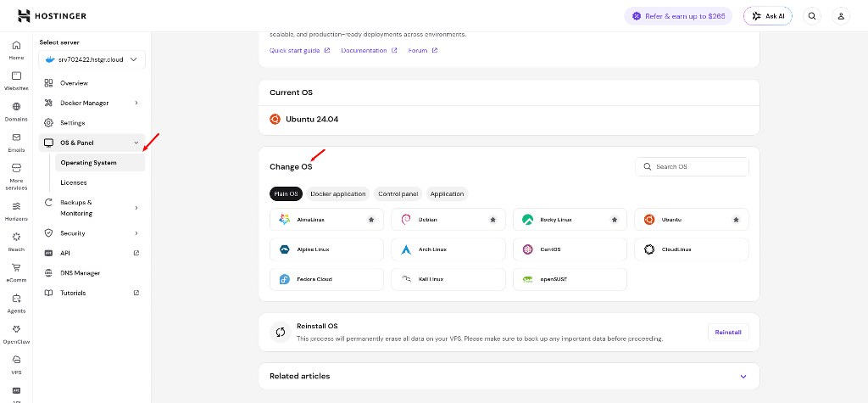Select the Kali Linux OS card
868x403 pixels.
click(x=448, y=279)
